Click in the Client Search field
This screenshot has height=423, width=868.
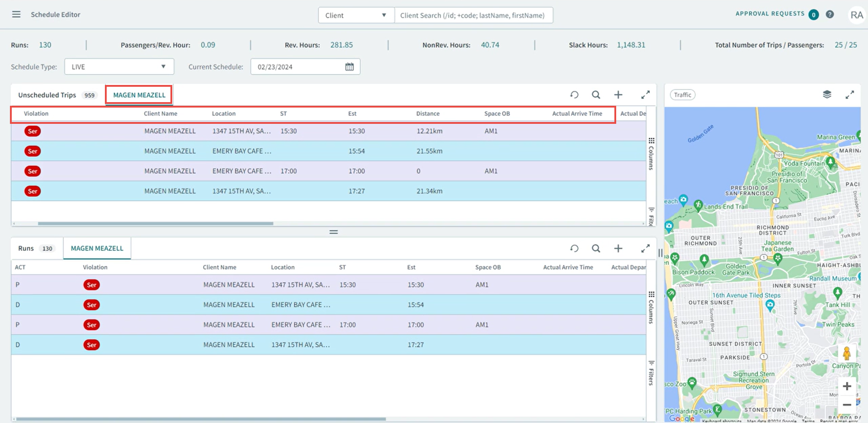pos(474,15)
